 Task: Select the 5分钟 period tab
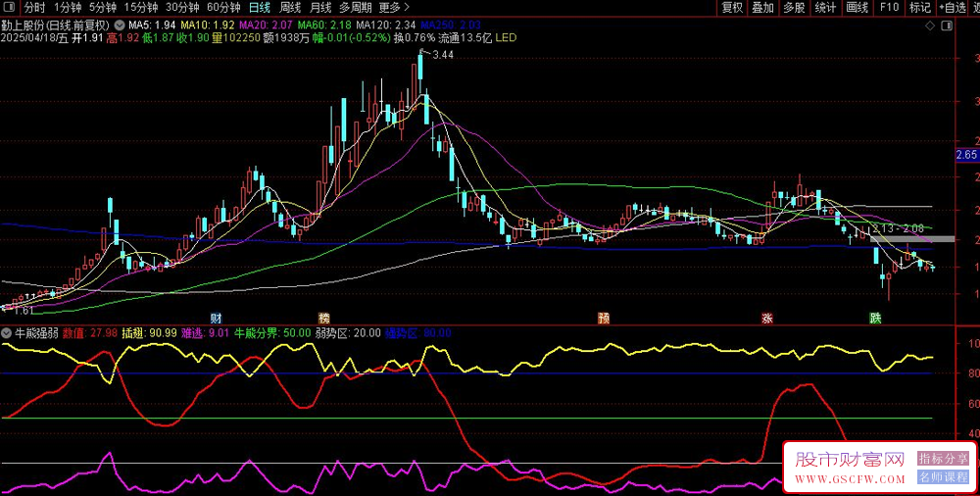(x=103, y=8)
